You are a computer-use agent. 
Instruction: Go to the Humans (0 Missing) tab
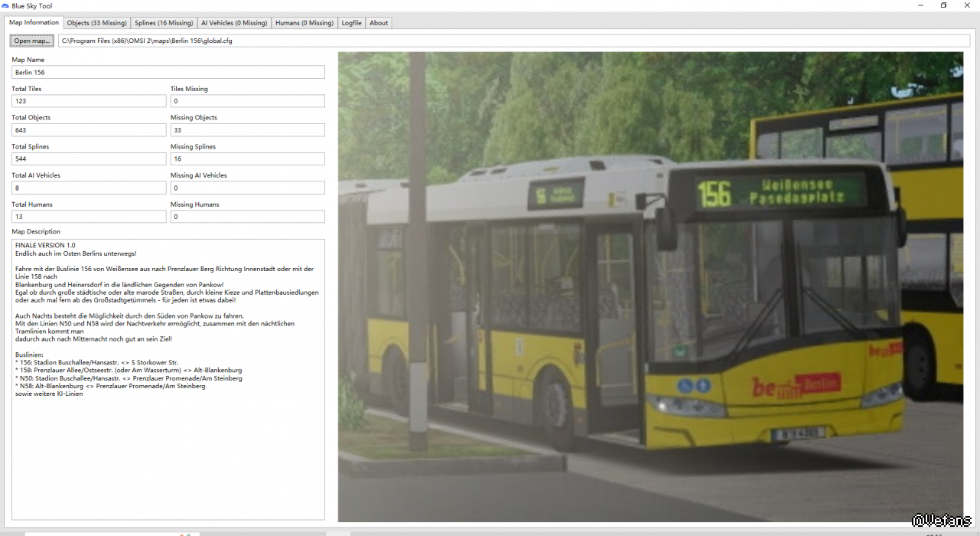[x=304, y=23]
